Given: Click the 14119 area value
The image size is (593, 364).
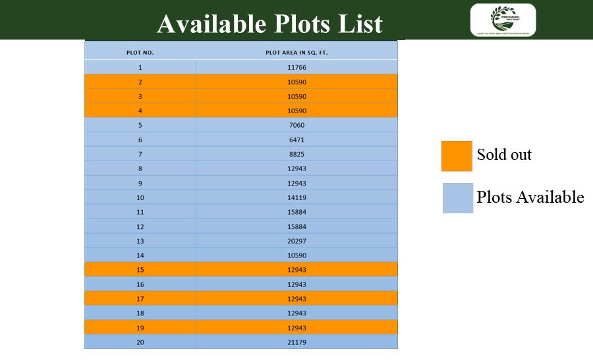Looking at the screenshot, I should click(x=296, y=197).
